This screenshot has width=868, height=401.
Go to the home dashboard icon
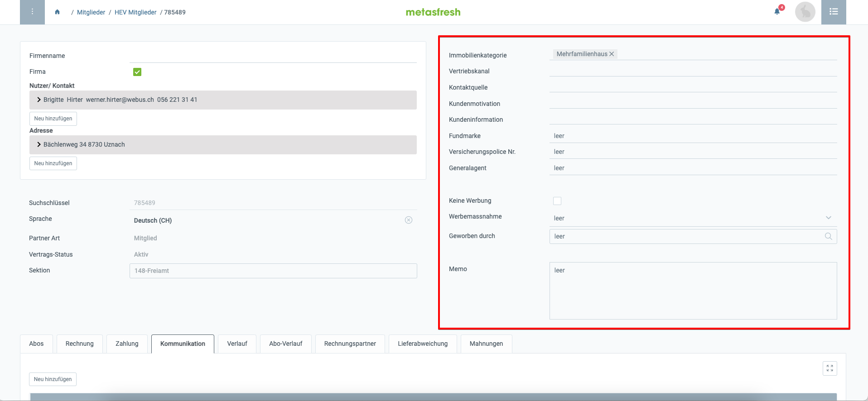coord(57,12)
